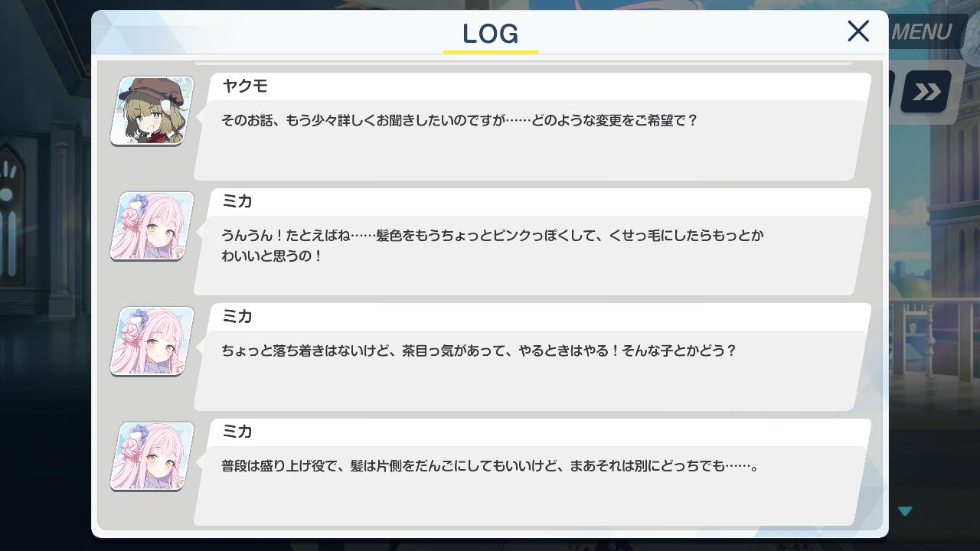
Task: Open the MENU button
Action: (922, 32)
